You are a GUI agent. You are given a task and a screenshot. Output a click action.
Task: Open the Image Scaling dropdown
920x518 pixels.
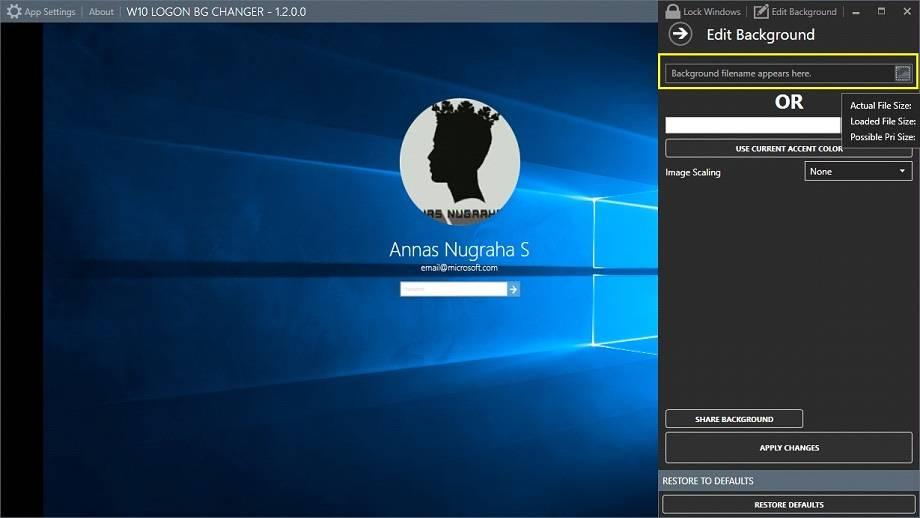pos(858,171)
